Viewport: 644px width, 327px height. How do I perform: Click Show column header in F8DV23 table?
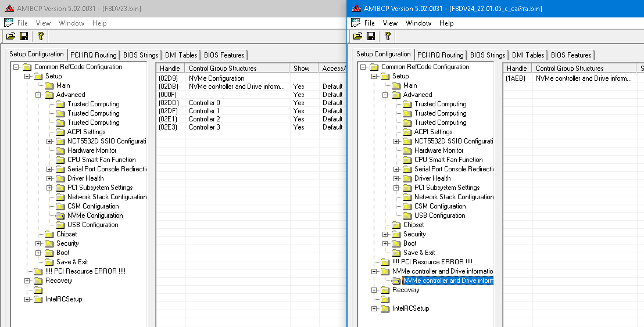coord(304,68)
